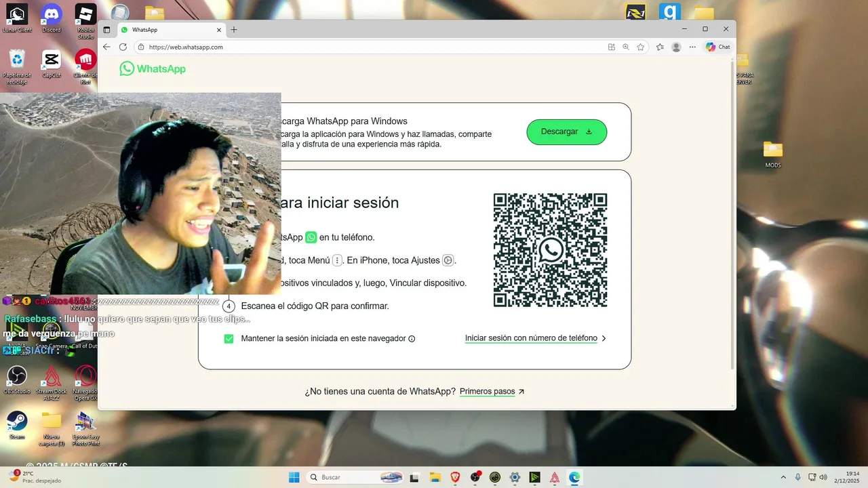
Task: Open Task View from taskbar
Action: point(415,477)
